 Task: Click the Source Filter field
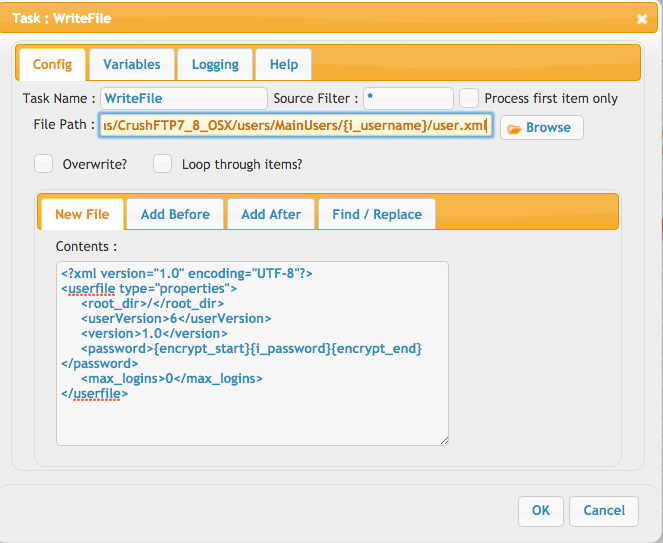tap(408, 99)
